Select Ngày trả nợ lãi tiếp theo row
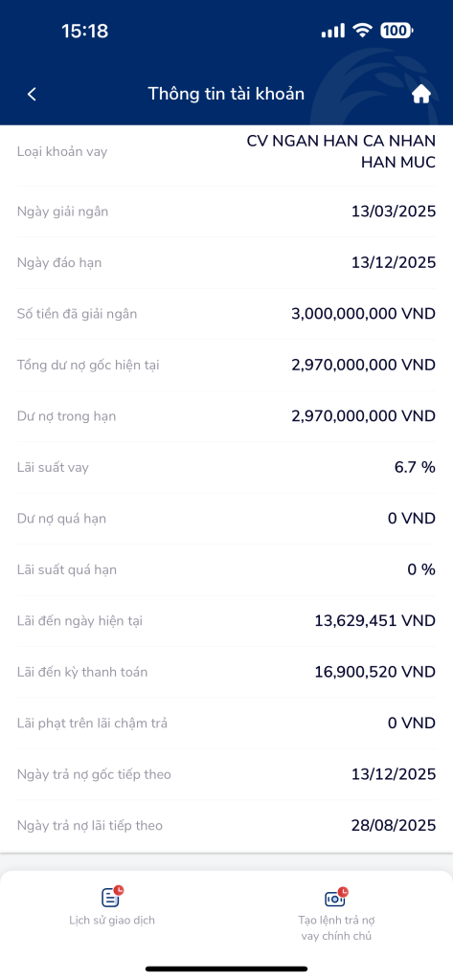The height and width of the screenshot is (980, 453). tap(226, 826)
